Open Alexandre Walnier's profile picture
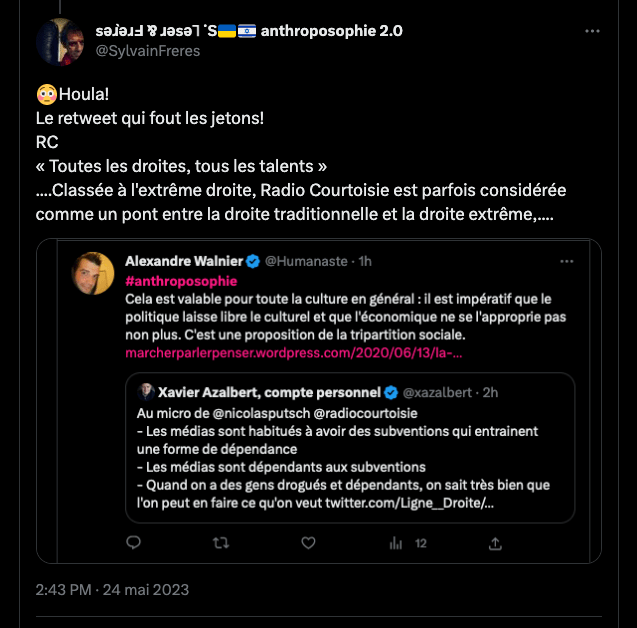637x628 pixels. 92,272
